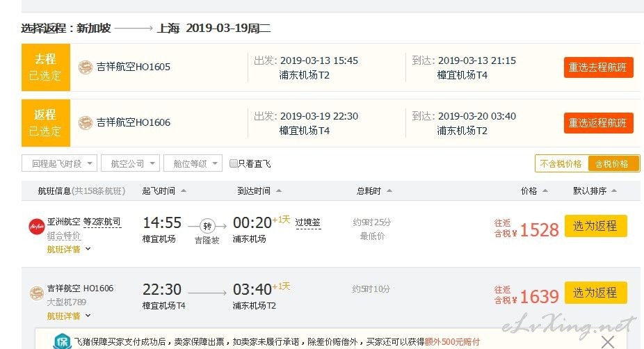This screenshot has height=349, width=644.
Task: Open the 回程起飞时段 dropdown
Action: point(59,163)
